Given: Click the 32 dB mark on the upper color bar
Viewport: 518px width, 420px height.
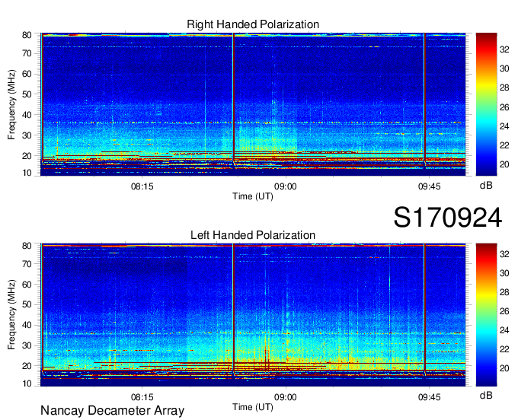Looking at the screenshot, I should (504, 49).
